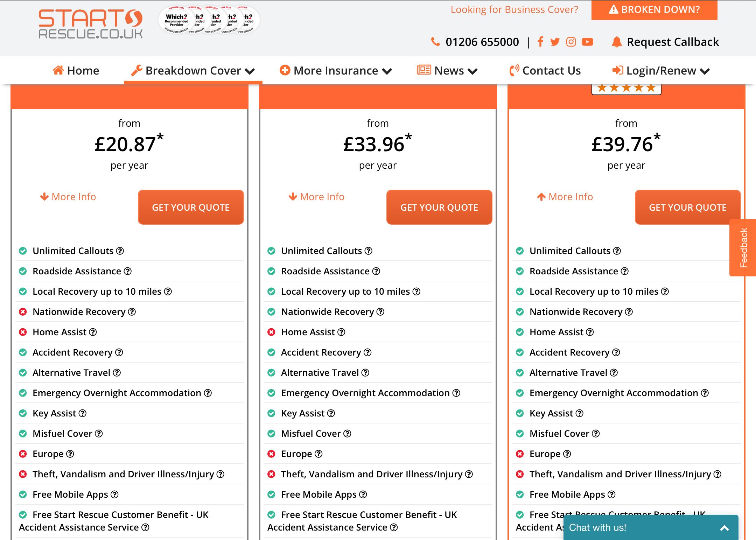Expand the Login/Renew menu

(661, 71)
